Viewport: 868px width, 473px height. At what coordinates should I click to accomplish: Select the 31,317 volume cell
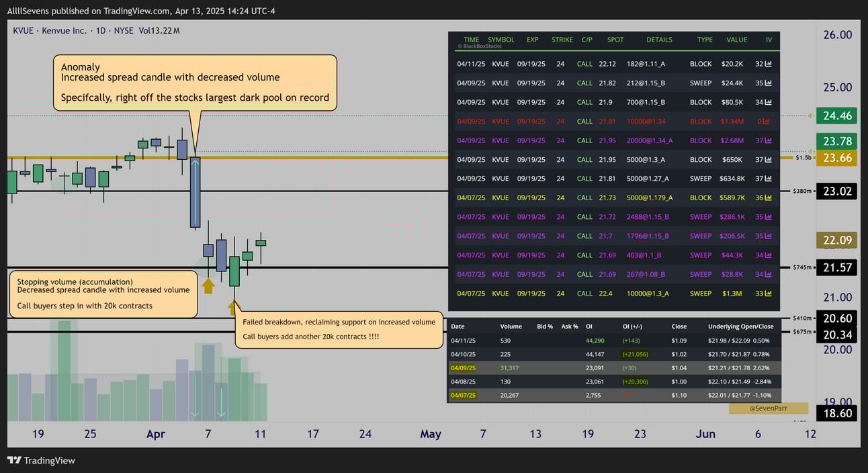click(509, 368)
